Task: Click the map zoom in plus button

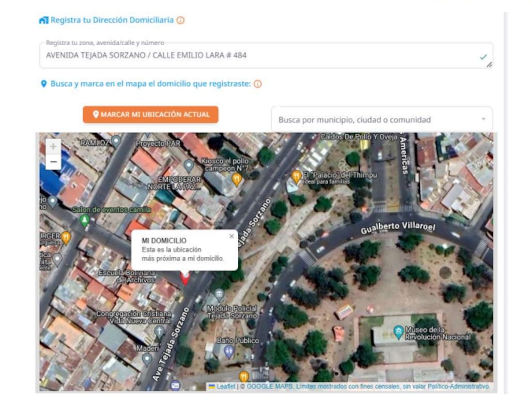Action: pos(53,146)
